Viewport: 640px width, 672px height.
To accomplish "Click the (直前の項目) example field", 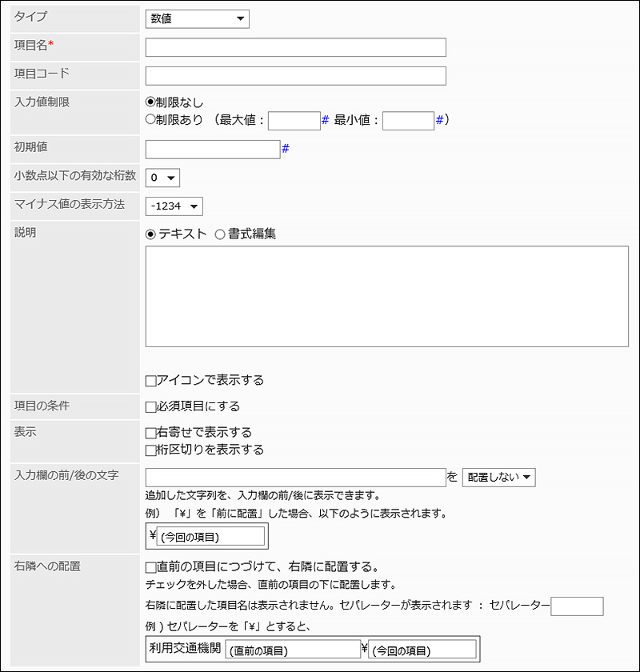I will 293,650.
